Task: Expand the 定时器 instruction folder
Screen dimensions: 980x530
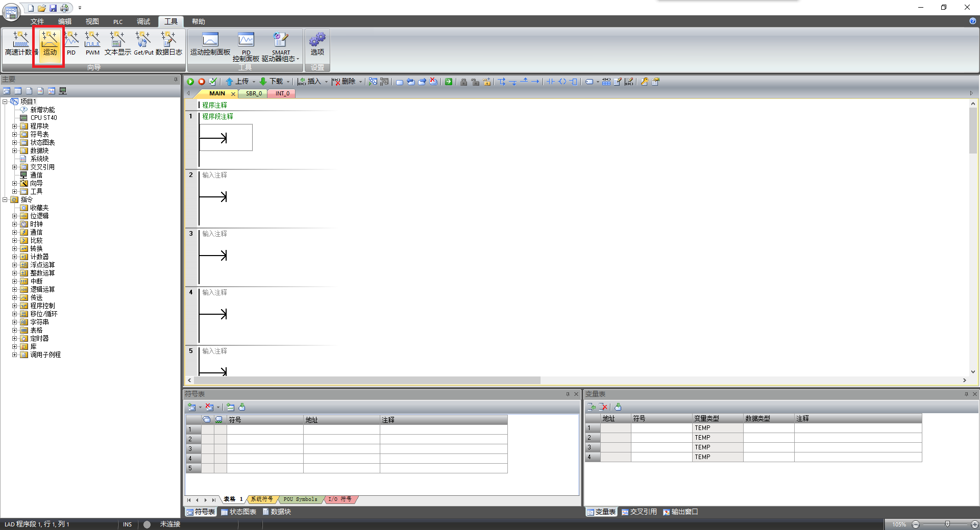Action: pyautogui.click(x=15, y=338)
